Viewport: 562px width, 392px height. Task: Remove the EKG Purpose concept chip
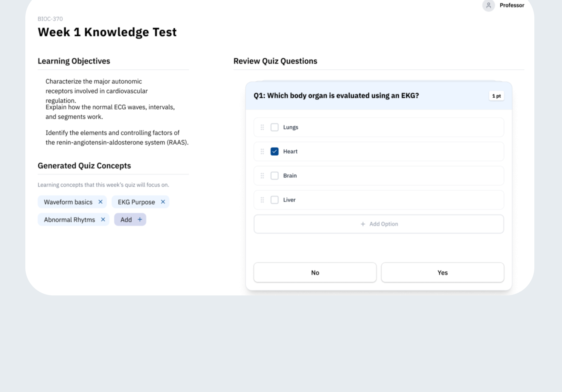click(163, 202)
